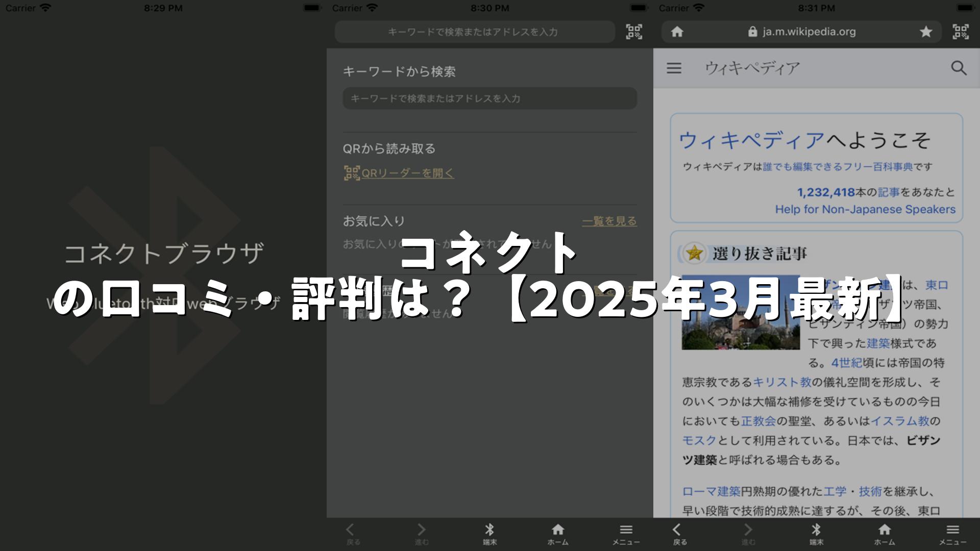
Task: Open the 正教会 link
Action: tap(758, 421)
